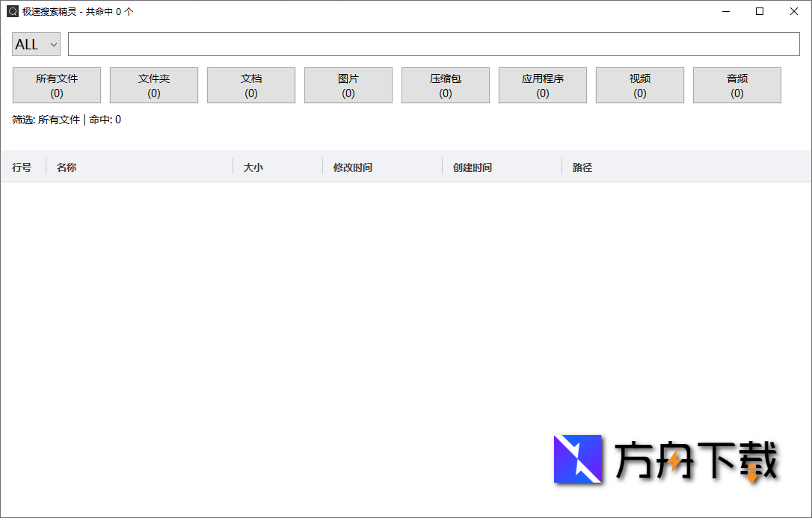Open the ALL file type dropdown
812x518 pixels.
click(x=35, y=44)
